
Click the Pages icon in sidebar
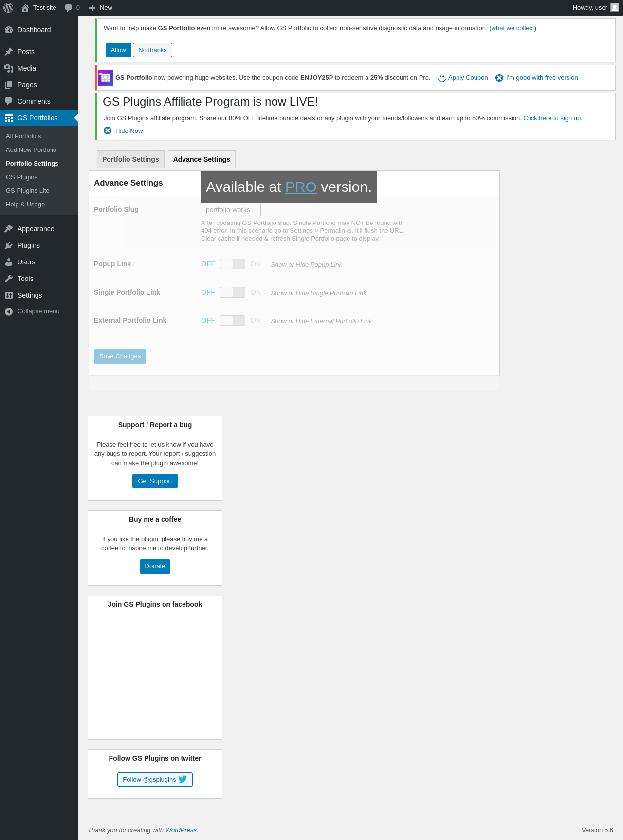point(9,85)
